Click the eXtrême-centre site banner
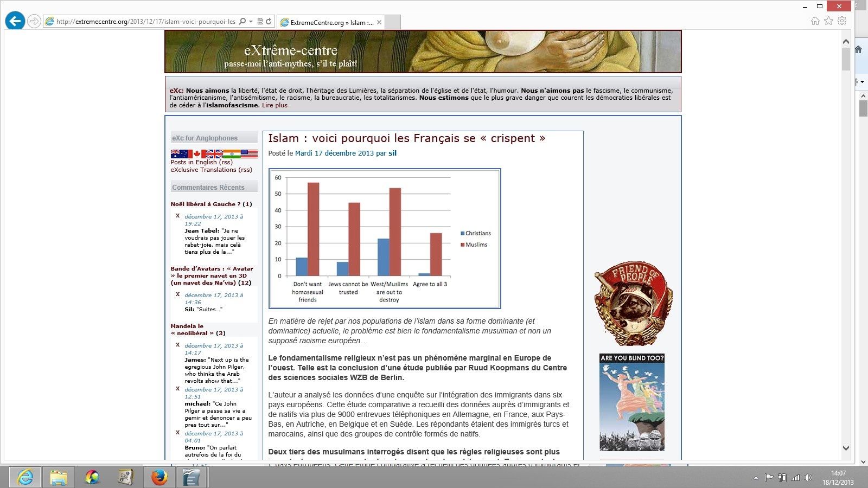This screenshot has width=868, height=488. click(x=423, y=52)
